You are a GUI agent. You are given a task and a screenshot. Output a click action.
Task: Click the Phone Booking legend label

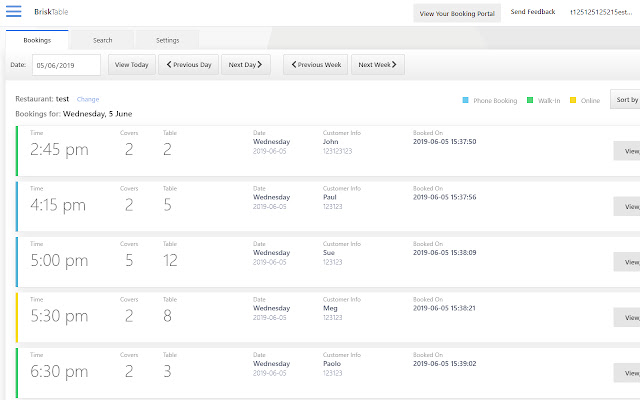(495, 100)
